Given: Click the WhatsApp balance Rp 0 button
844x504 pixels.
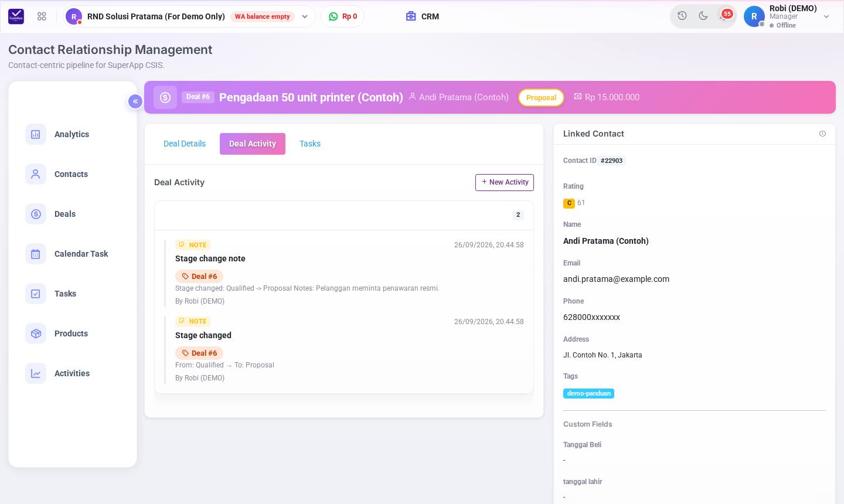Looking at the screenshot, I should pos(343,16).
